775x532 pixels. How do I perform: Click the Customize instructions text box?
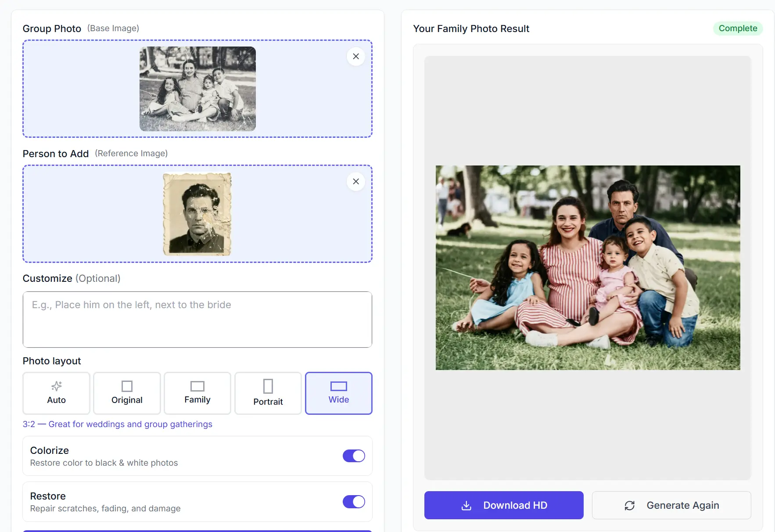tap(197, 320)
